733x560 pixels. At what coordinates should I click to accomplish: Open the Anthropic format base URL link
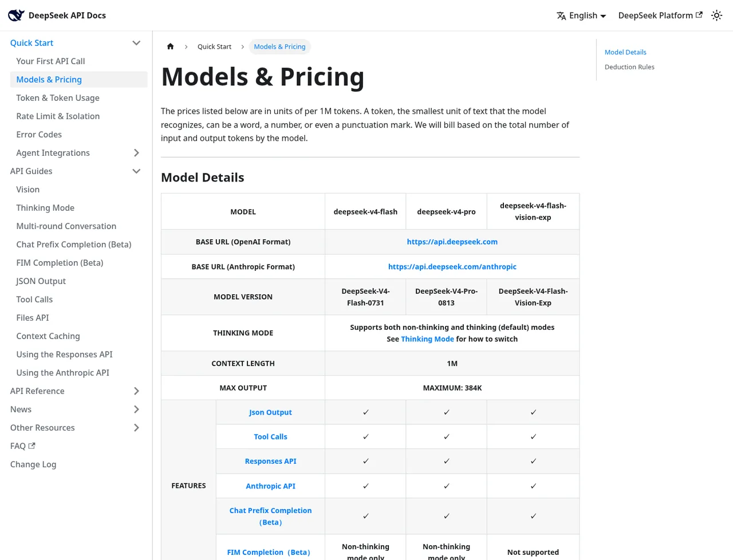tap(452, 266)
